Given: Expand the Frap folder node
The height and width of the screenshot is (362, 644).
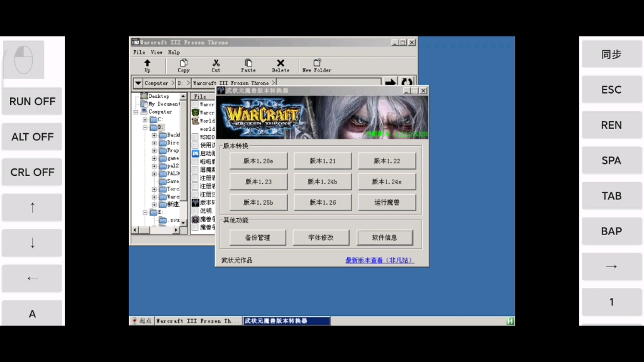Looking at the screenshot, I should (154, 151).
